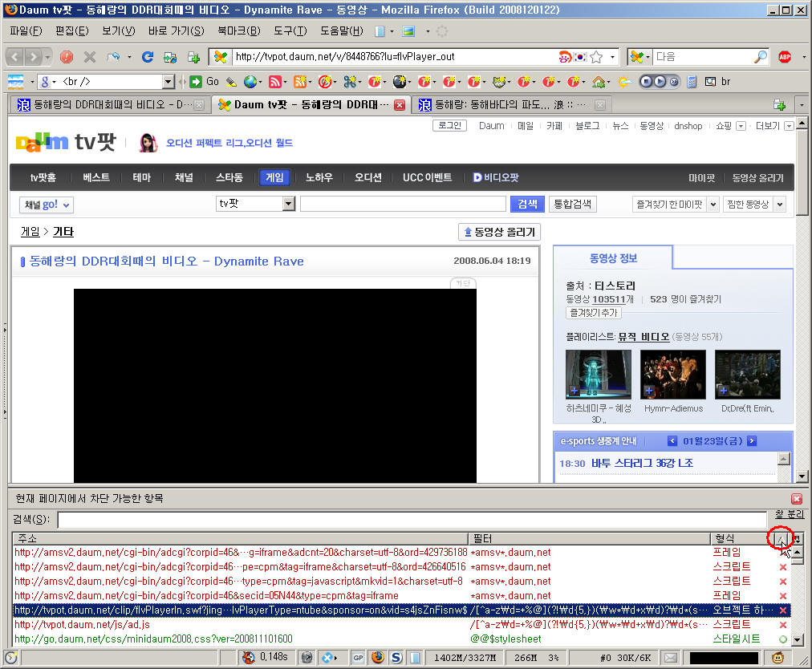
Task: Open the 파일(F) menu
Action: pyautogui.click(x=26, y=31)
